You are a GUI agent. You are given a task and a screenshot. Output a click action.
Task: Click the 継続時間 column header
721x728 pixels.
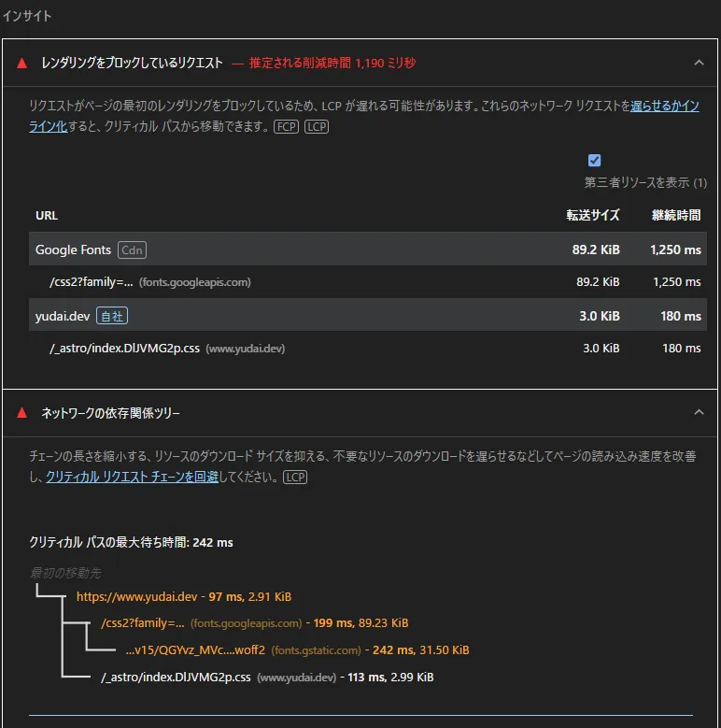(676, 215)
